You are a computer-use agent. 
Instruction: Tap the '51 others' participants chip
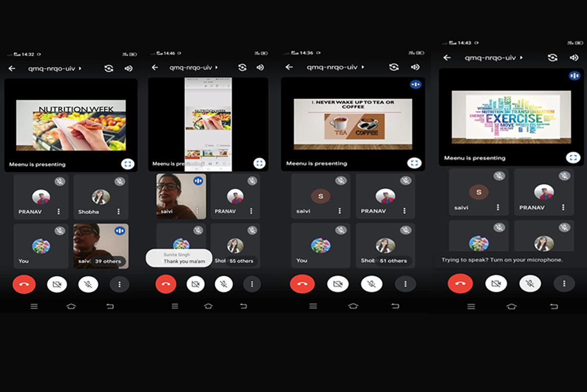click(393, 260)
